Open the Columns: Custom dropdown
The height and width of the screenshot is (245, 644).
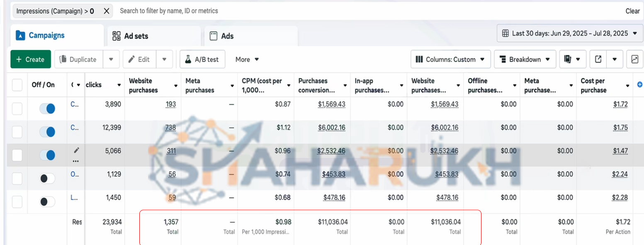tap(451, 59)
